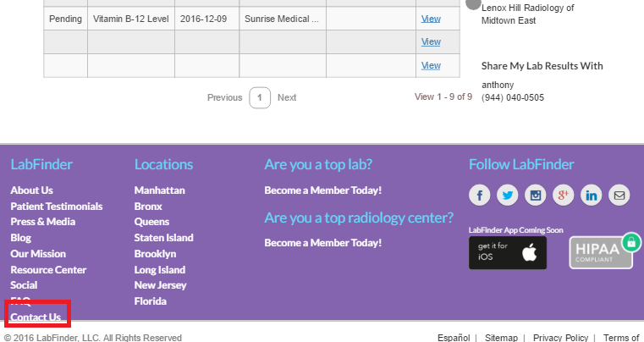The width and height of the screenshot is (644, 342).
Task: Click the Google Plus icon
Action: (x=564, y=196)
